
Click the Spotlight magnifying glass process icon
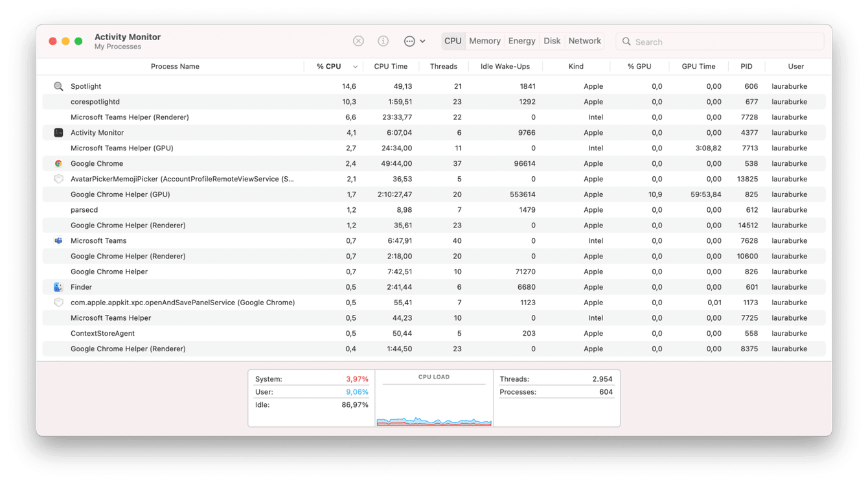pos(58,86)
